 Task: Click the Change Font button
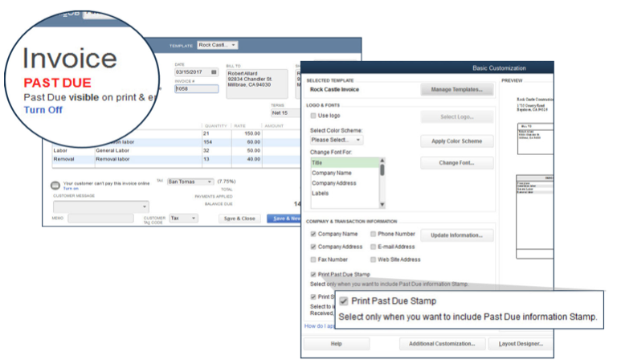tap(456, 163)
